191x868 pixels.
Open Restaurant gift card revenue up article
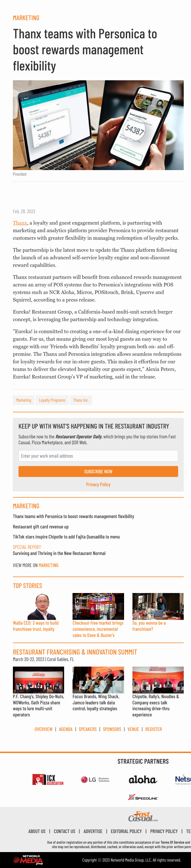point(41,526)
